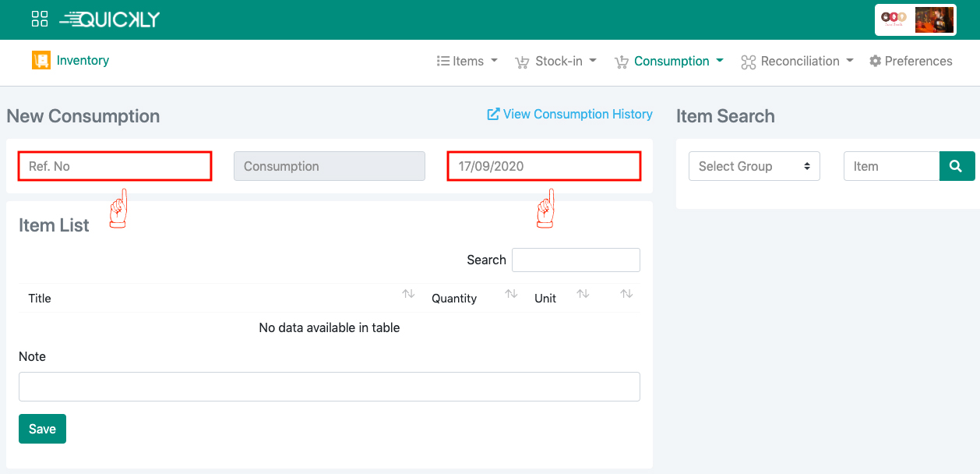Open the user profile thumbnail
This screenshot has width=980, height=474.
(x=934, y=20)
